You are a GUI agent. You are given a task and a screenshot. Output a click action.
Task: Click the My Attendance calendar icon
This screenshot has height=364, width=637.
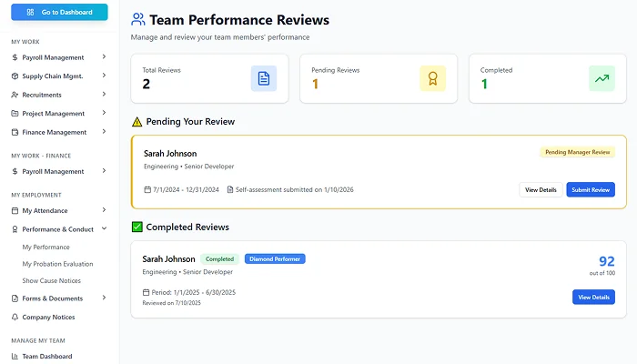(15, 210)
